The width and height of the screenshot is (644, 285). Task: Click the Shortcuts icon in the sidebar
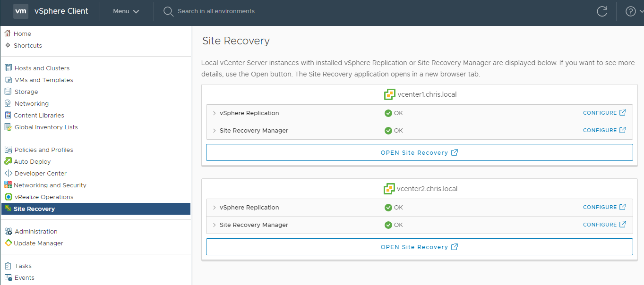point(8,45)
